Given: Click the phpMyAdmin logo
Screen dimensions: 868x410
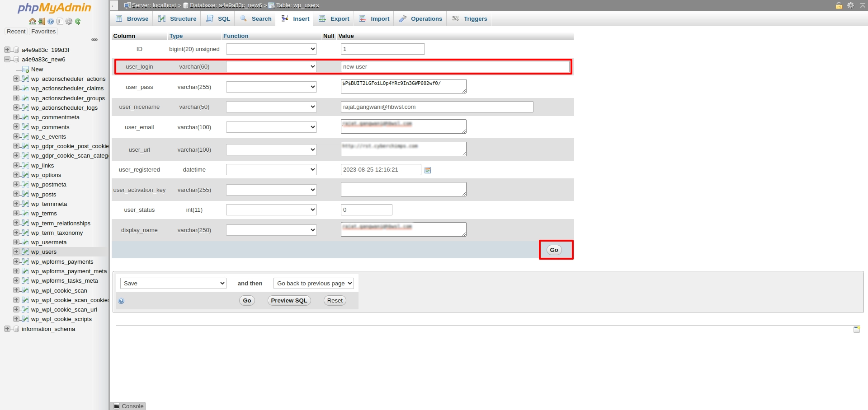Looking at the screenshot, I should pos(54,8).
